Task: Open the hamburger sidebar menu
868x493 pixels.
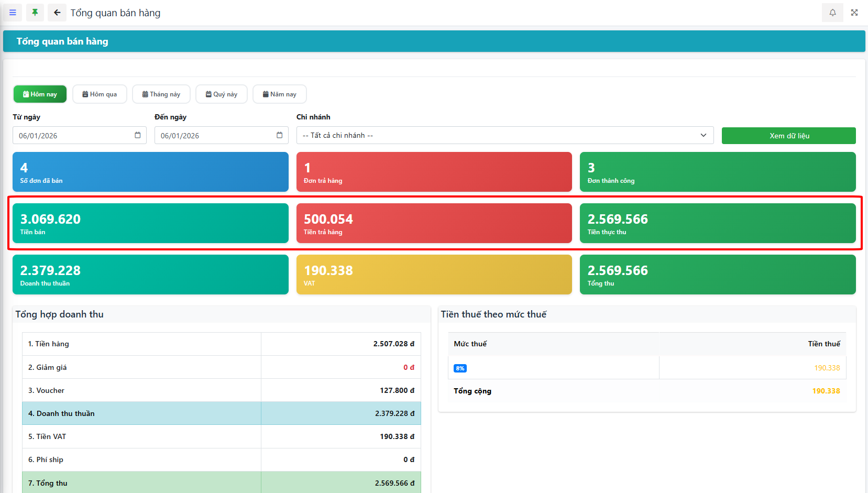Action: point(13,13)
